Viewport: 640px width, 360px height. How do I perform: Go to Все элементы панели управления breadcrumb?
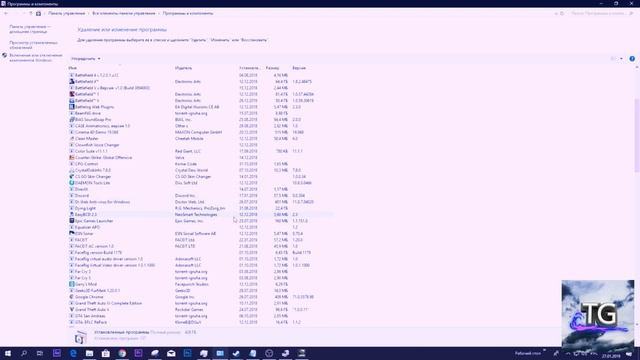(x=124, y=13)
